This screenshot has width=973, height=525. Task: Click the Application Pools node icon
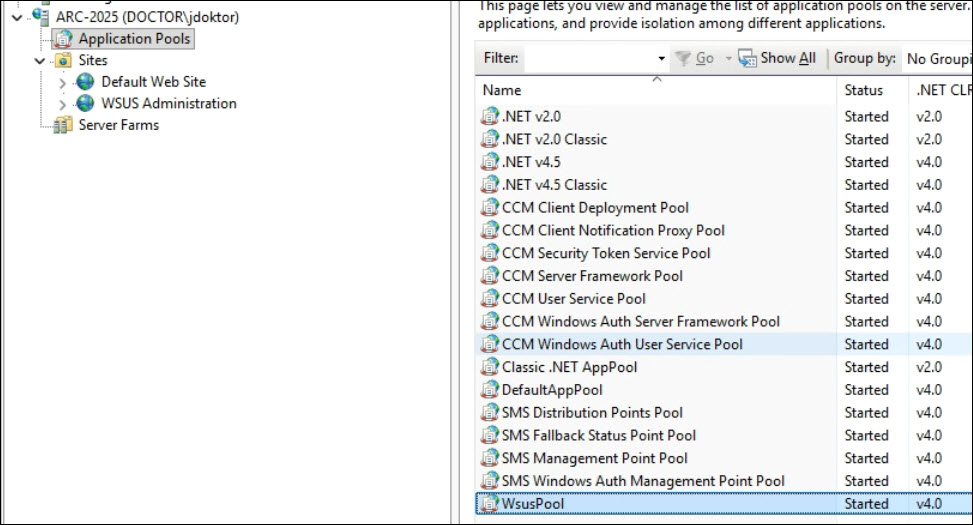click(x=64, y=39)
